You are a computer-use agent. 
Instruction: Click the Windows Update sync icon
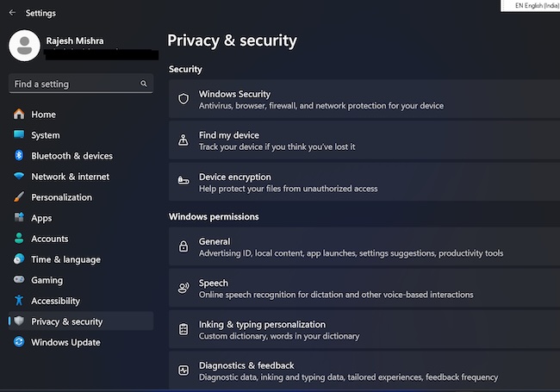[x=19, y=342]
